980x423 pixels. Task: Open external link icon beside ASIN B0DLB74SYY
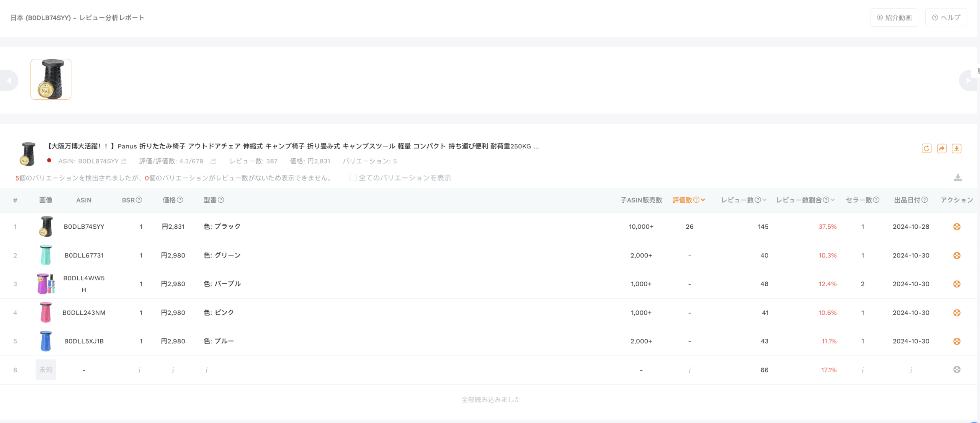point(124,161)
